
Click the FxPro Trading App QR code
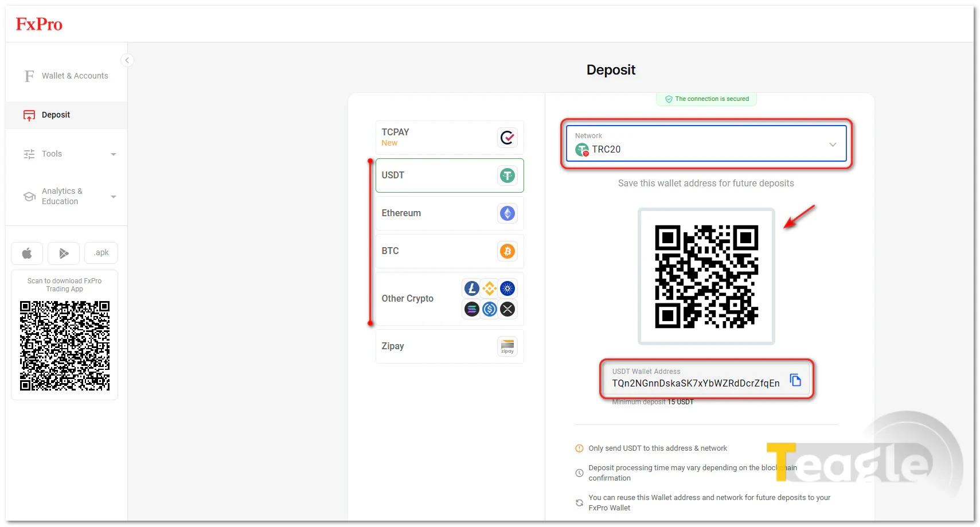click(x=65, y=346)
